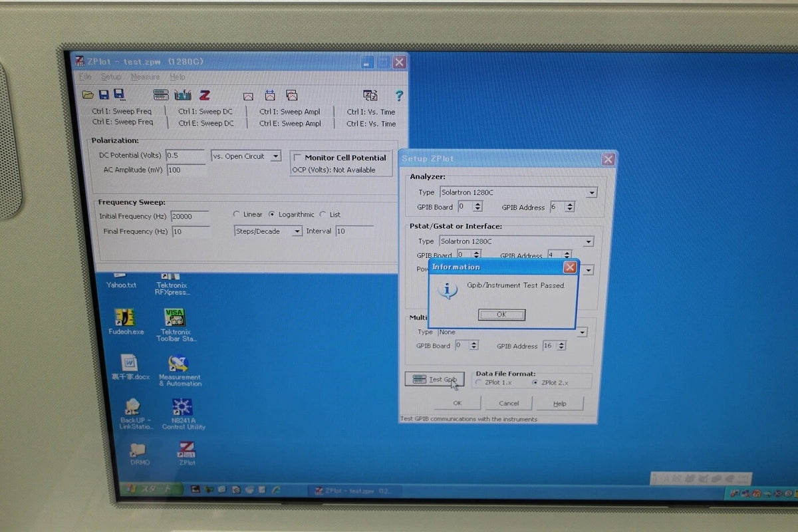The image size is (798, 532).
Task: Click OK in the Information dialog
Action: (501, 315)
